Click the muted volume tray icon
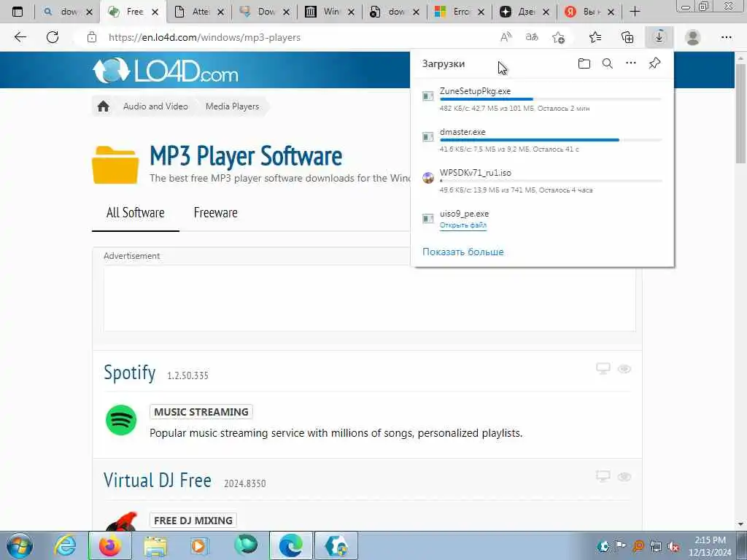This screenshot has width=747, height=560. click(673, 546)
